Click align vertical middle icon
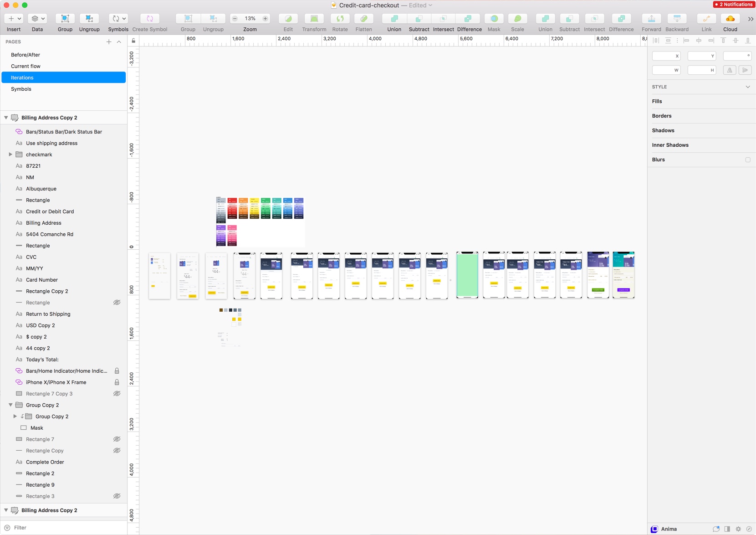The image size is (756, 535). [736, 41]
